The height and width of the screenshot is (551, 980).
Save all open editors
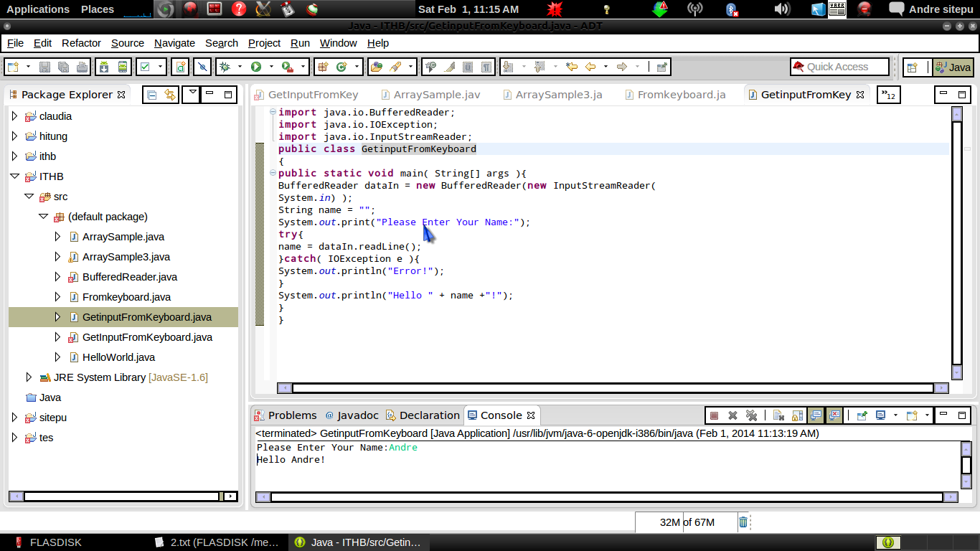[x=62, y=67]
